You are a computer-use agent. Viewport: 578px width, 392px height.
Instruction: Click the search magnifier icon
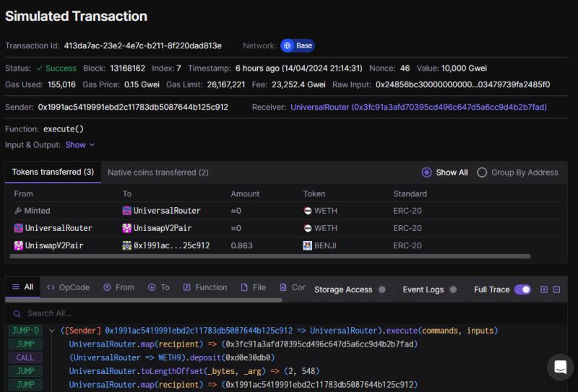pos(17,313)
